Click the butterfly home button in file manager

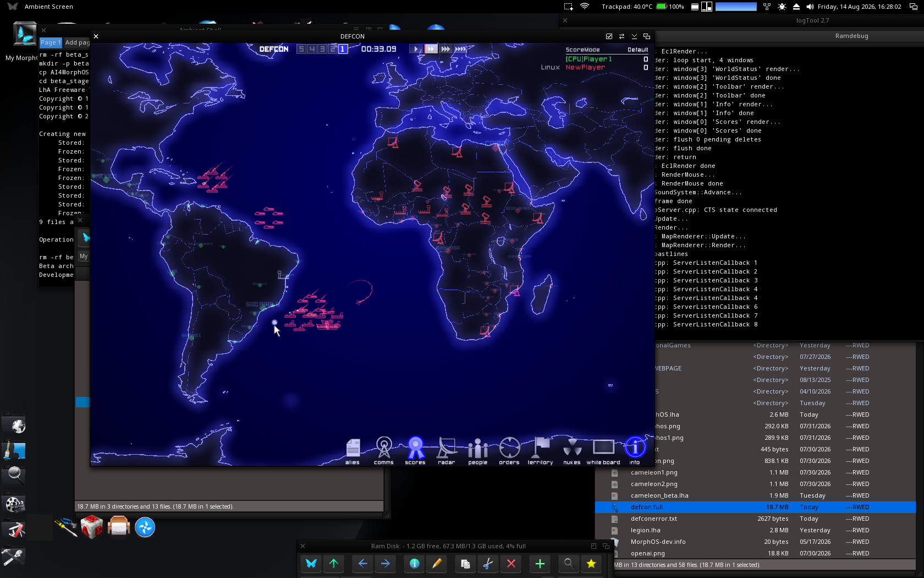(311, 563)
